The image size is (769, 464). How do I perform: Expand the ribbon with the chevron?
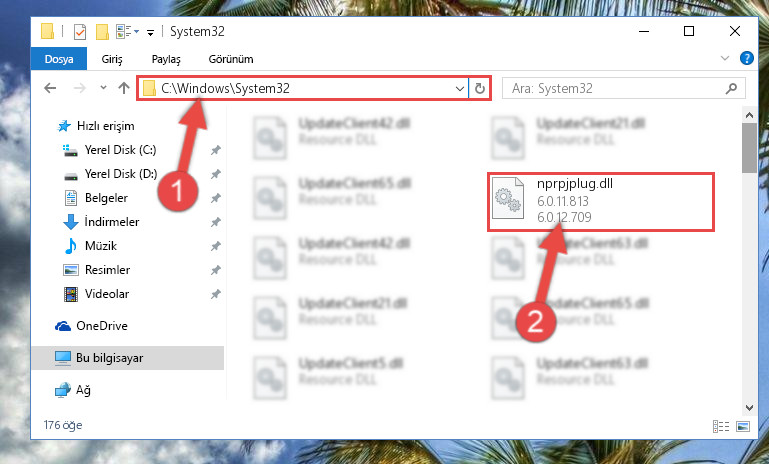pos(724,58)
